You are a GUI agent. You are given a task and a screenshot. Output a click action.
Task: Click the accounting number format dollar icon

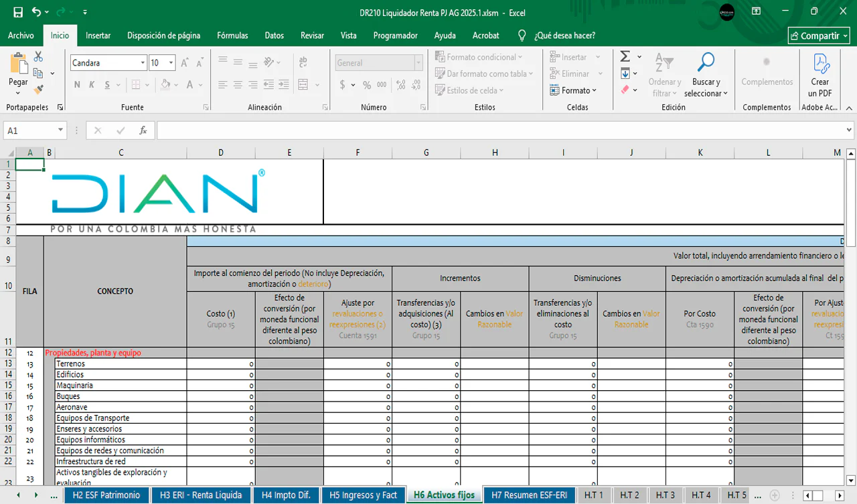pos(343,85)
